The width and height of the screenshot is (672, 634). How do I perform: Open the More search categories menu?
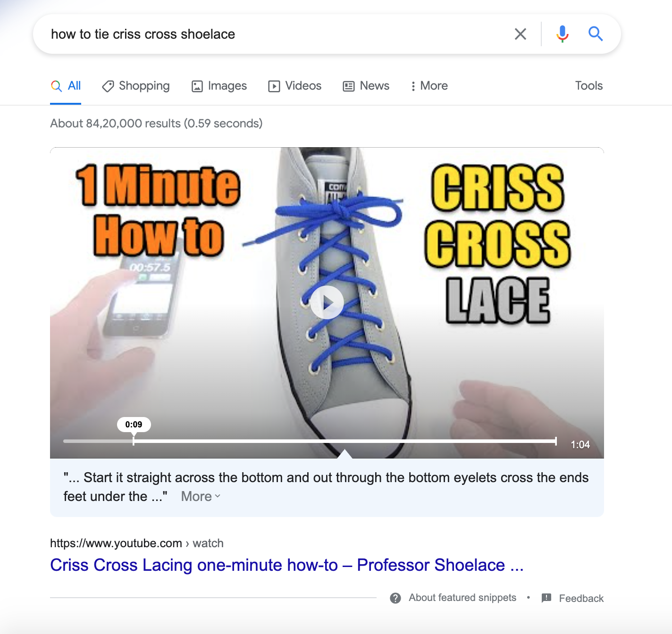pyautogui.click(x=429, y=86)
